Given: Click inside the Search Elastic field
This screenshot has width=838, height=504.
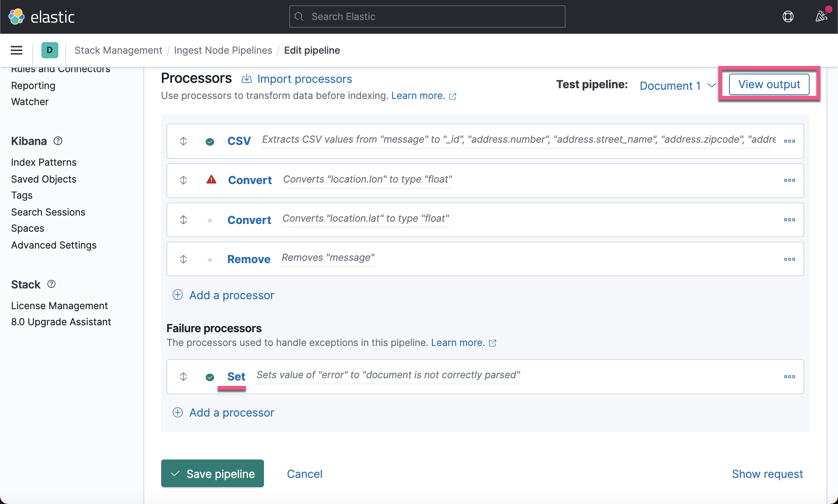Looking at the screenshot, I should [x=427, y=16].
